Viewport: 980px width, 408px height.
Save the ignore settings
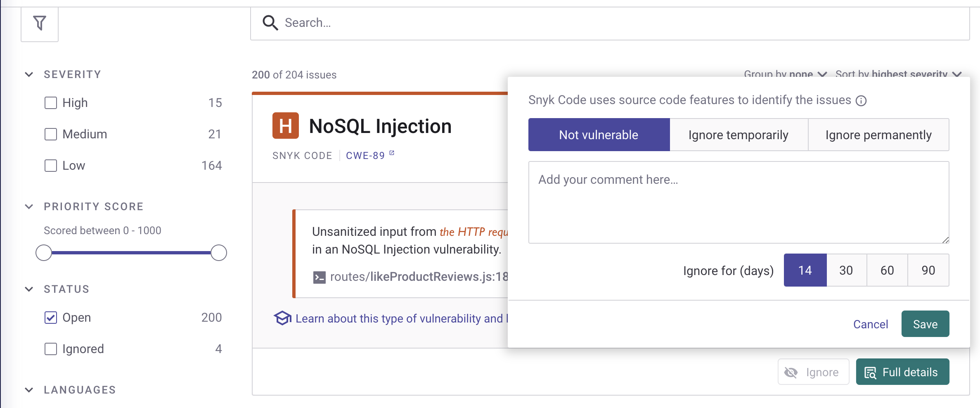925,324
